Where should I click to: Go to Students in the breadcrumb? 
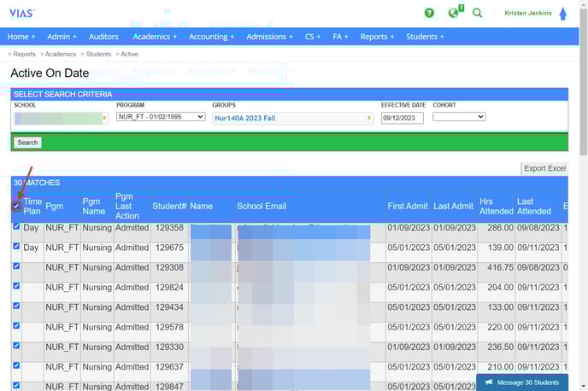pos(98,54)
